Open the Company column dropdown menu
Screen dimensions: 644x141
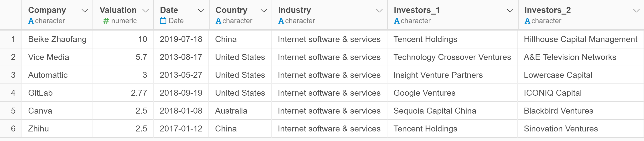pyautogui.click(x=85, y=11)
